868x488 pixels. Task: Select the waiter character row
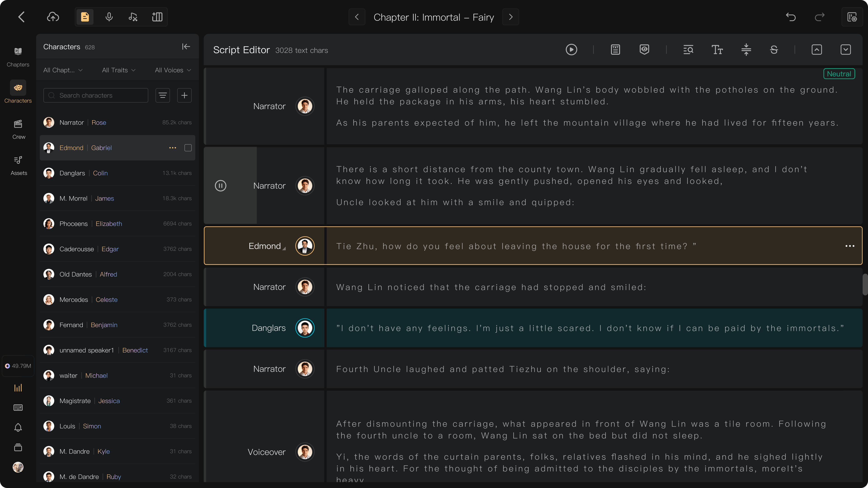117,375
